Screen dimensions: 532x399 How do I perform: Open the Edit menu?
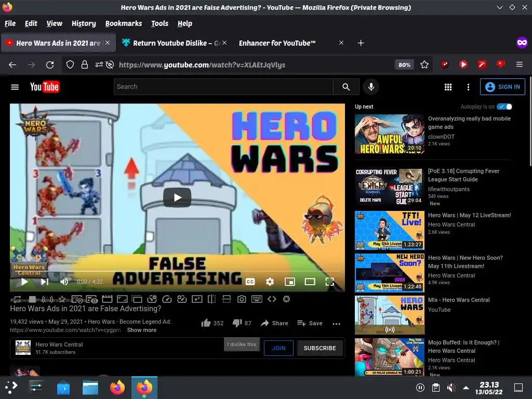pos(31,23)
